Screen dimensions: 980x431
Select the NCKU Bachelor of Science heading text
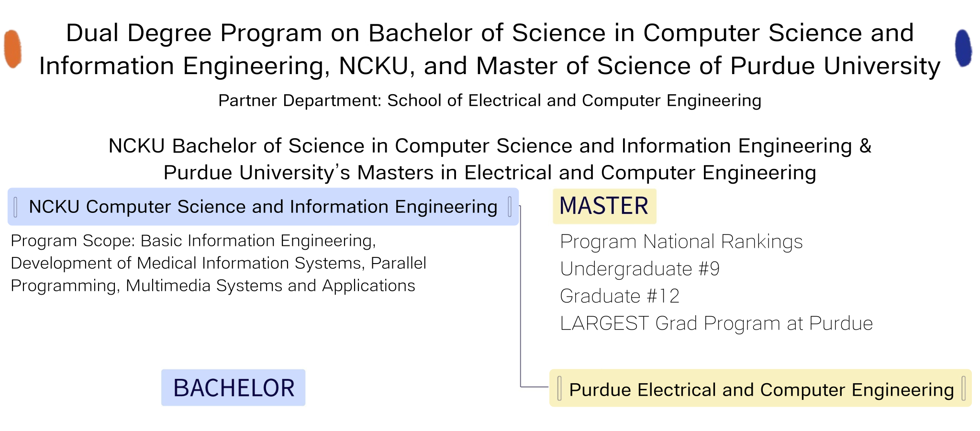[x=490, y=145]
